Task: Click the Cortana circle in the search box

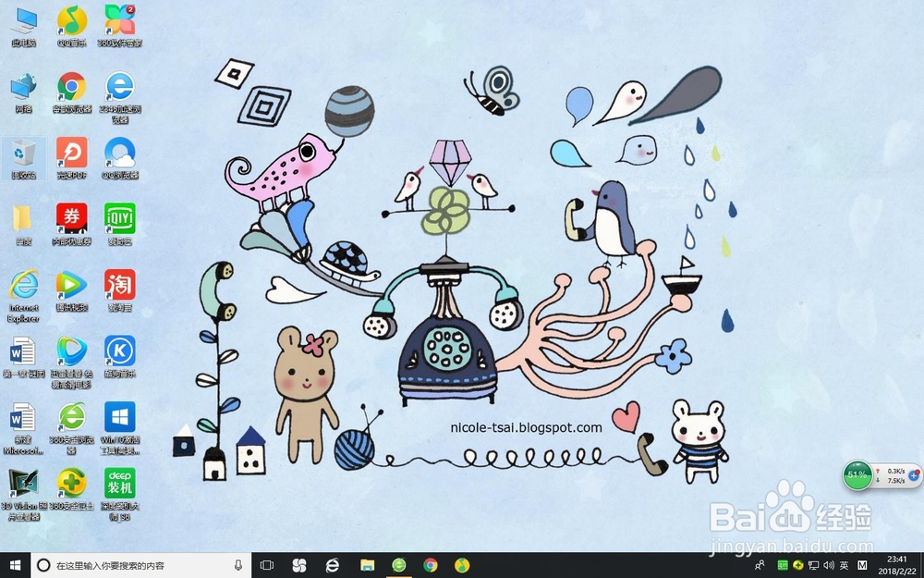Action: (x=43, y=565)
